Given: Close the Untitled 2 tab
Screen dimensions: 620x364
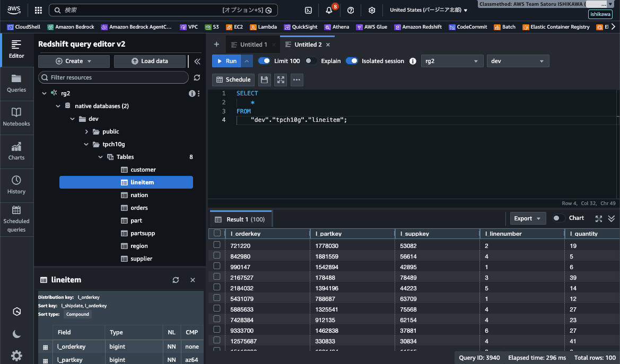Looking at the screenshot, I should pos(328,45).
